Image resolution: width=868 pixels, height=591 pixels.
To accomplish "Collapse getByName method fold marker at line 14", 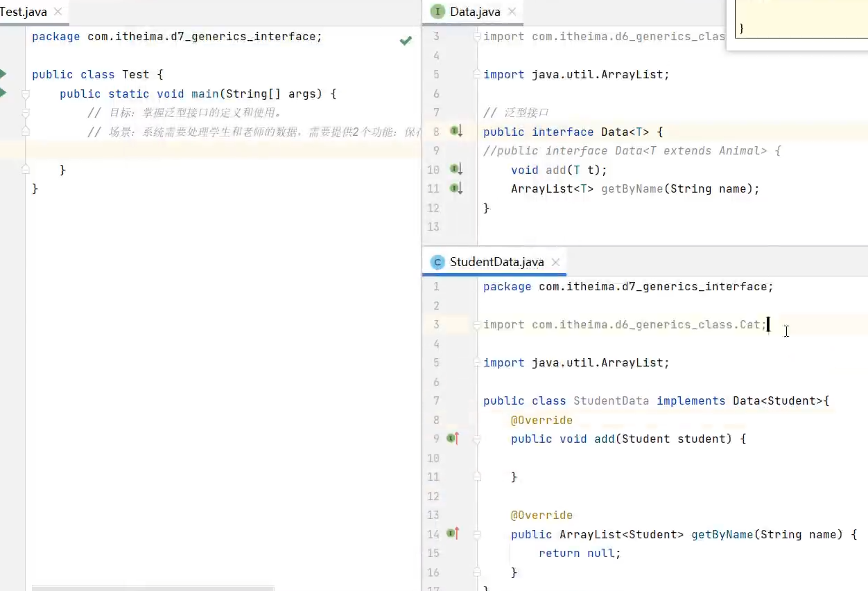I will coord(477,534).
